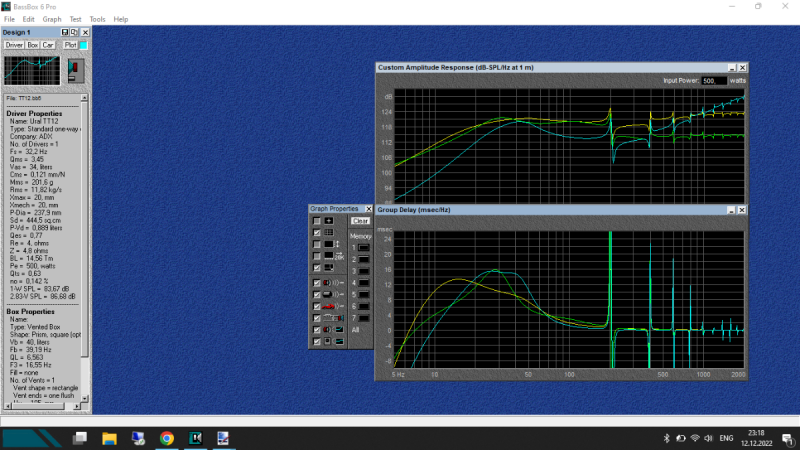This screenshot has width=800, height=450.
Task: Click the speaker box icon in Design 1
Action: pyautogui.click(x=75, y=71)
